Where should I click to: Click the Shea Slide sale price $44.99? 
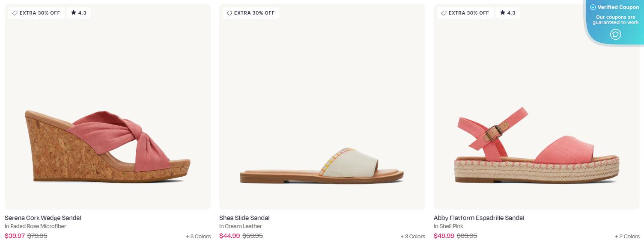(229, 236)
